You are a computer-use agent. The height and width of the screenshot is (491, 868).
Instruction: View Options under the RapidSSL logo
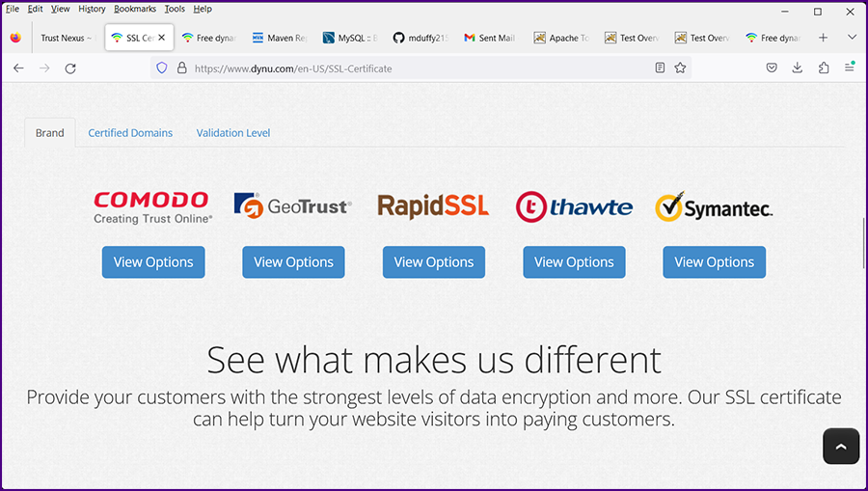click(433, 262)
